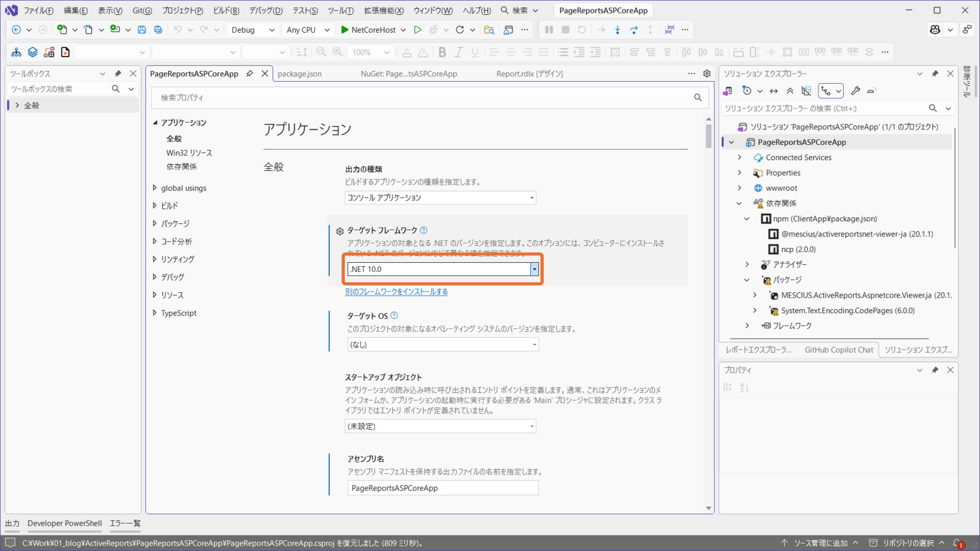The image size is (980, 551).
Task: Click the Restart refresh icon in toolbar
Action: coord(460,30)
